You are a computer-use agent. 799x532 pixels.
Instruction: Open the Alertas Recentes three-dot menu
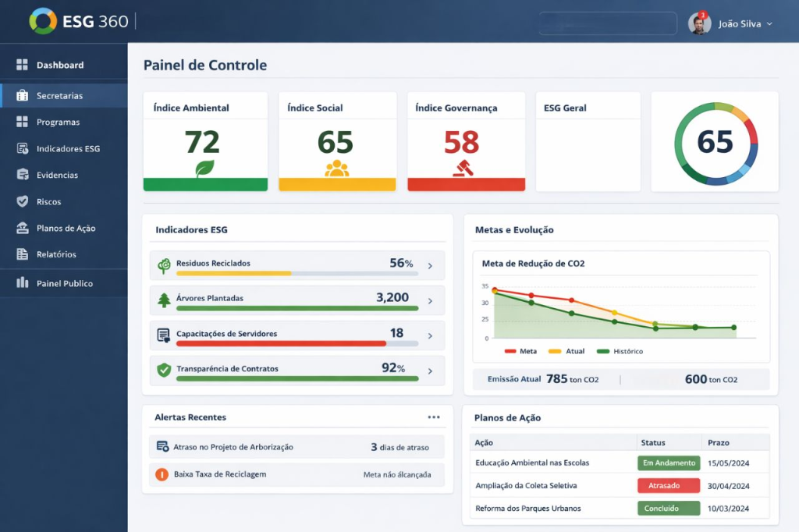coord(434,417)
